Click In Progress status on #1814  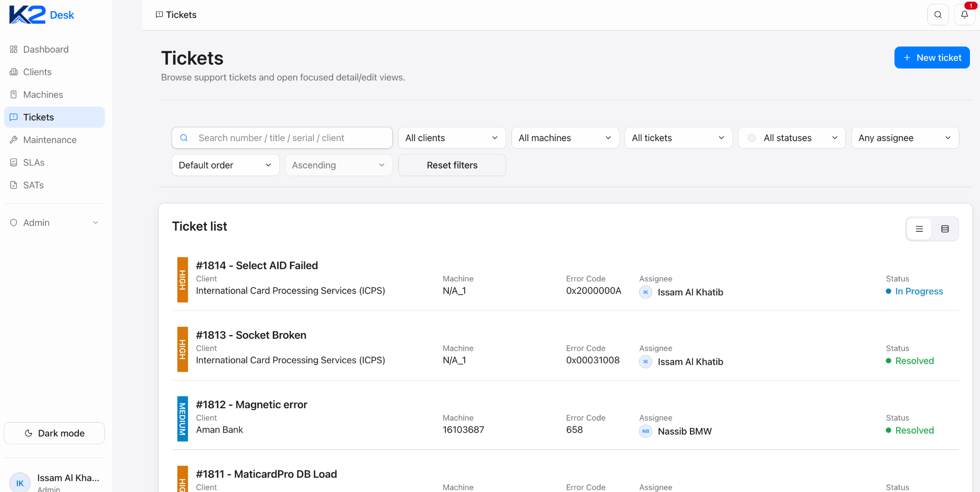click(x=914, y=291)
